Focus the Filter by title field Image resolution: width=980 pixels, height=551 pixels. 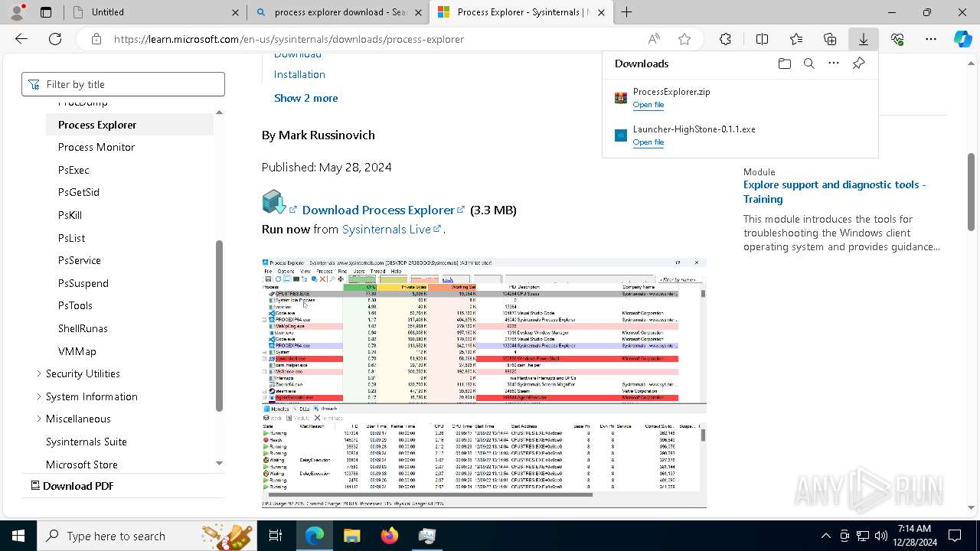tap(123, 84)
